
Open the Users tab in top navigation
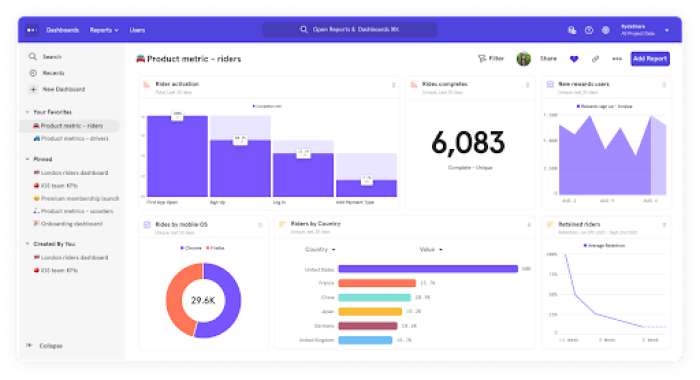point(137,30)
